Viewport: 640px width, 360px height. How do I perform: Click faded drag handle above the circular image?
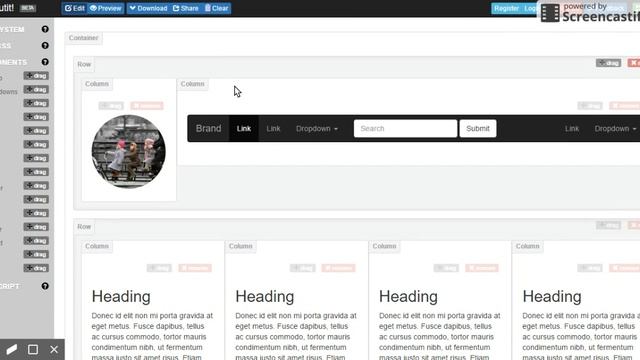111,106
